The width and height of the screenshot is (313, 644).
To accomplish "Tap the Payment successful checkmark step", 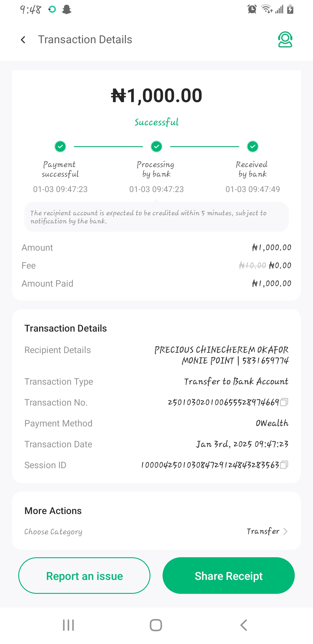I will (60, 146).
